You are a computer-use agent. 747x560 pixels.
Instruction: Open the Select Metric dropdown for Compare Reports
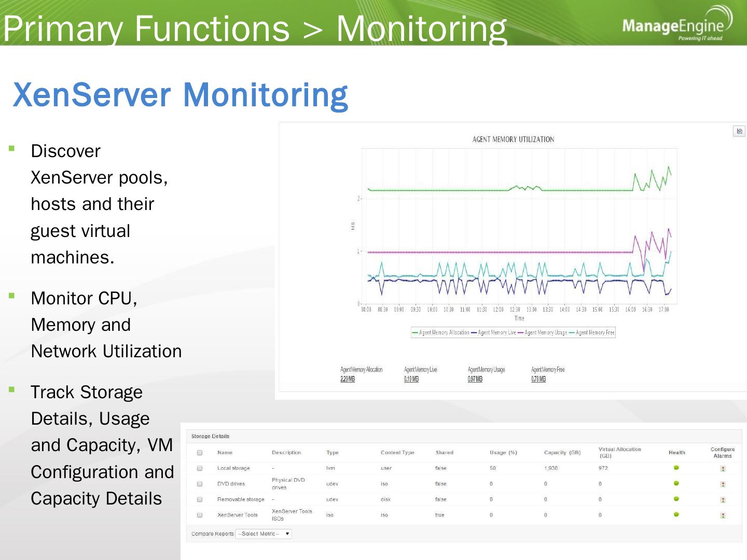264,534
